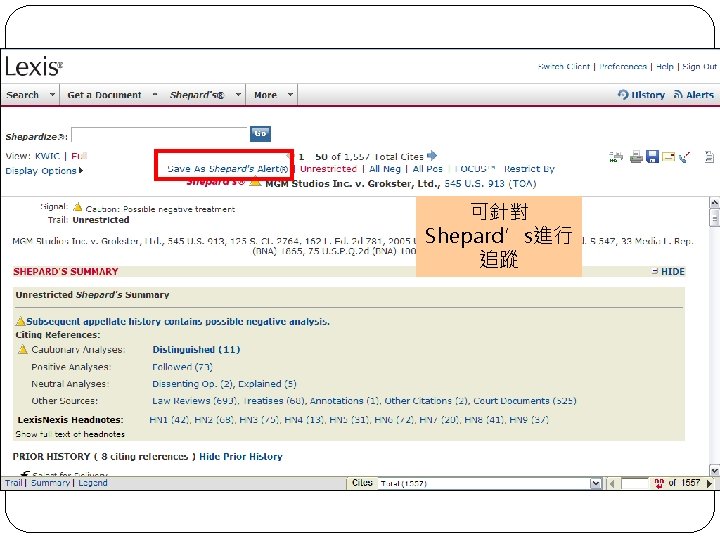Image resolution: width=720 pixels, height=540 pixels.
Task: Open the Cites Total (1557) dropdown
Action: 596,484
